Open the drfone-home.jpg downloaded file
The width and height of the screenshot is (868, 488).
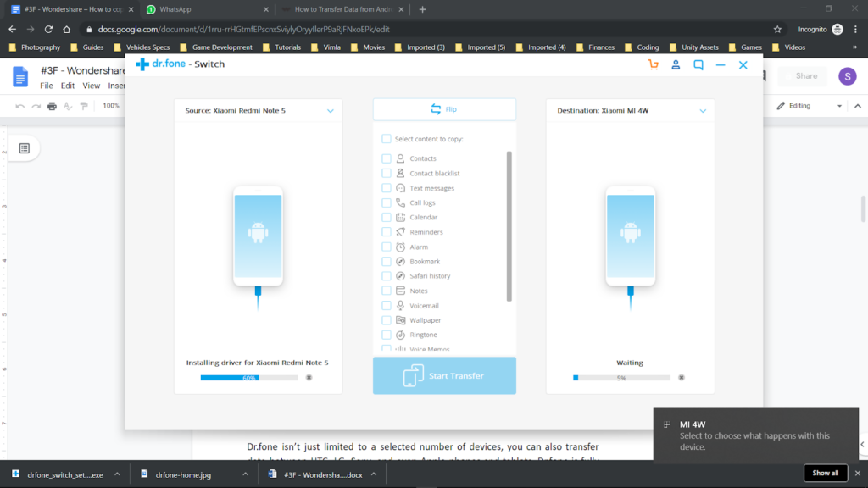(x=183, y=474)
